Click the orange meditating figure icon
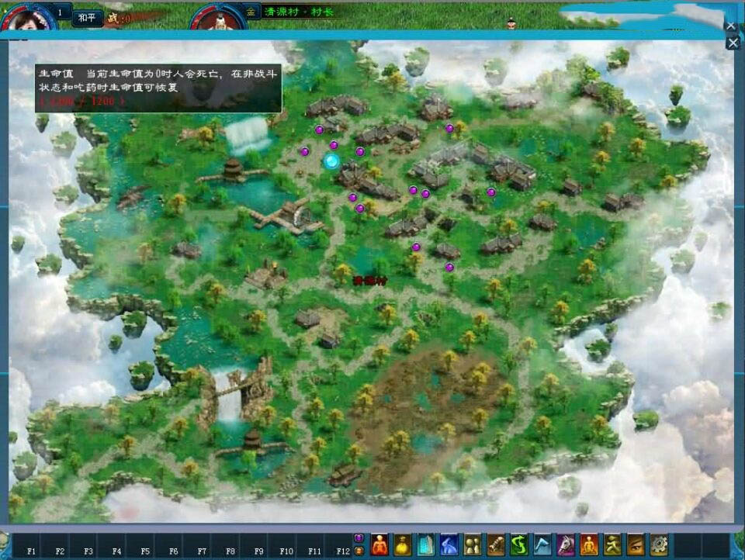745x560 pixels. click(x=589, y=544)
